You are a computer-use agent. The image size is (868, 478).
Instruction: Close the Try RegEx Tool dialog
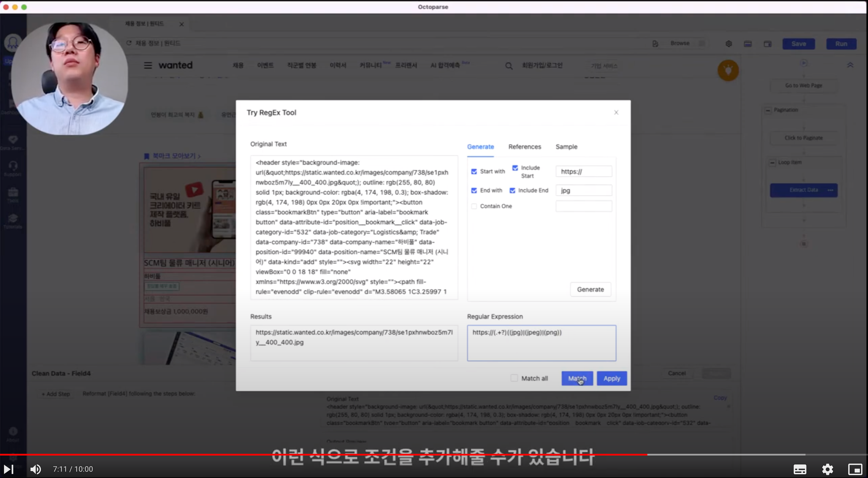pos(616,112)
